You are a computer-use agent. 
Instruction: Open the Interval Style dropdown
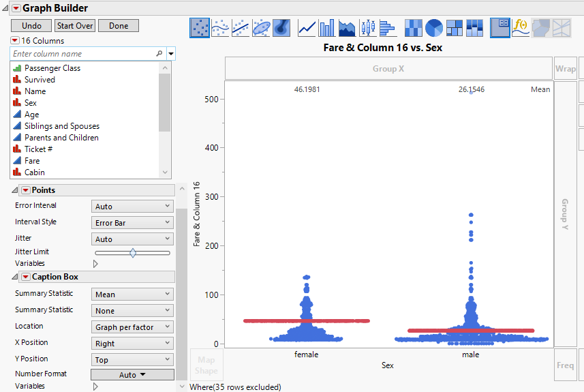tap(132, 222)
